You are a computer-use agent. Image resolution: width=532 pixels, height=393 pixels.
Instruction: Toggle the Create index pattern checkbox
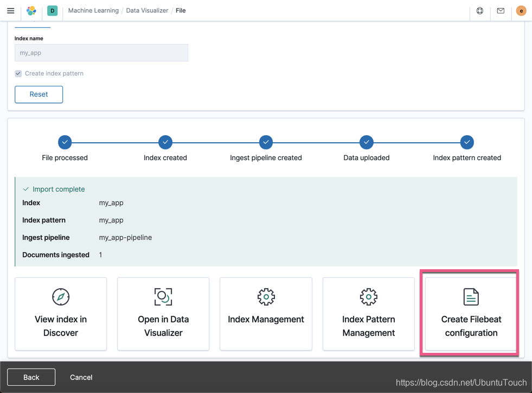pos(18,73)
